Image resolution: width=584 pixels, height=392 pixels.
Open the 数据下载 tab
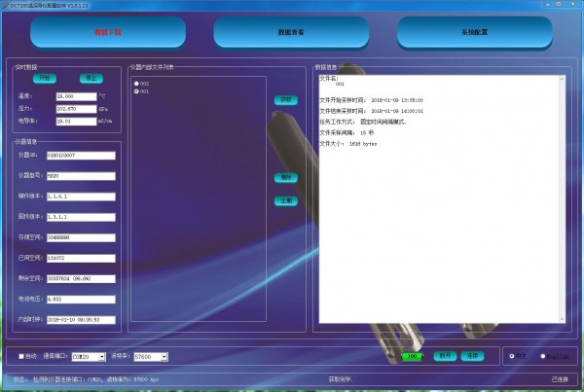(108, 32)
